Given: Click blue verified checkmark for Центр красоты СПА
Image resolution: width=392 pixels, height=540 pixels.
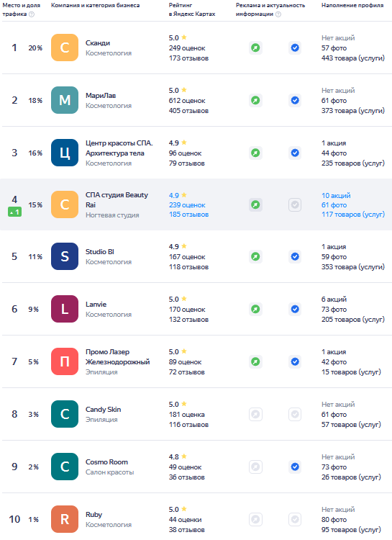Looking at the screenshot, I should pos(295,153).
